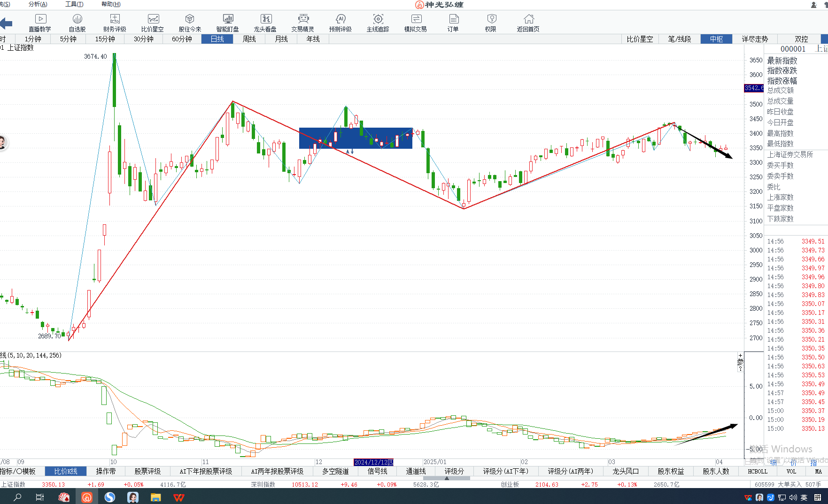Launch the 交易精灵 robot icon
This screenshot has width=828, height=504.
(x=303, y=22)
